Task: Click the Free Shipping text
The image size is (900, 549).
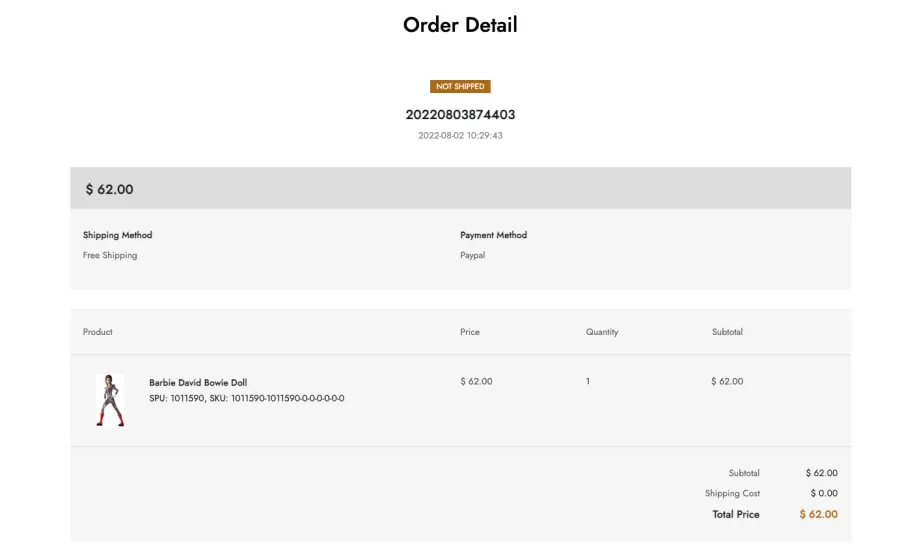Action: (110, 255)
